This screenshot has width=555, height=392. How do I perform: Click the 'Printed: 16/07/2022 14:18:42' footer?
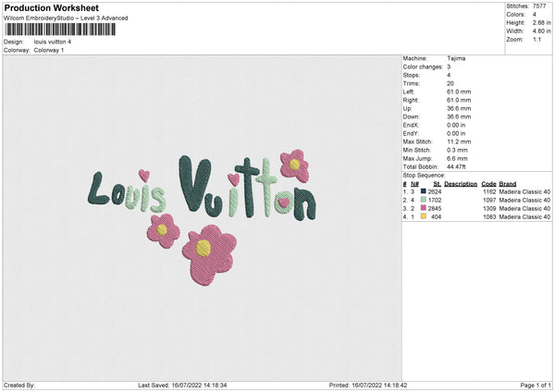click(368, 386)
